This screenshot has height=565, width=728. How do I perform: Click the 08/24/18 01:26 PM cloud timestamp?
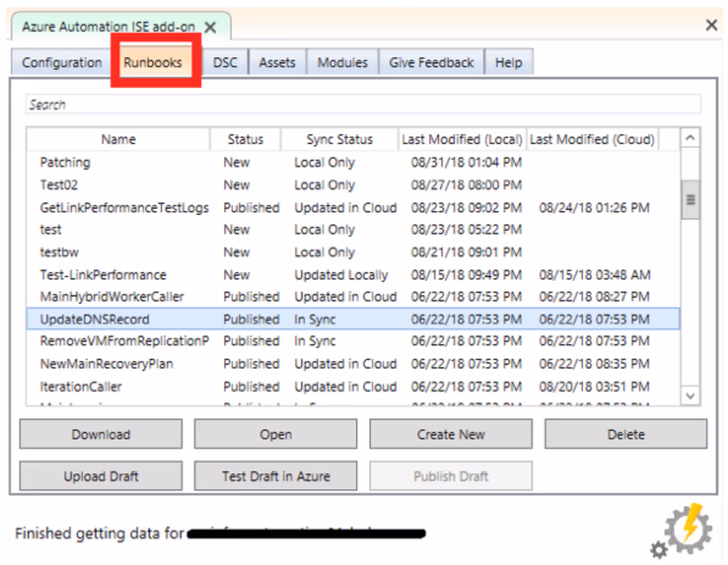pyautogui.click(x=594, y=207)
